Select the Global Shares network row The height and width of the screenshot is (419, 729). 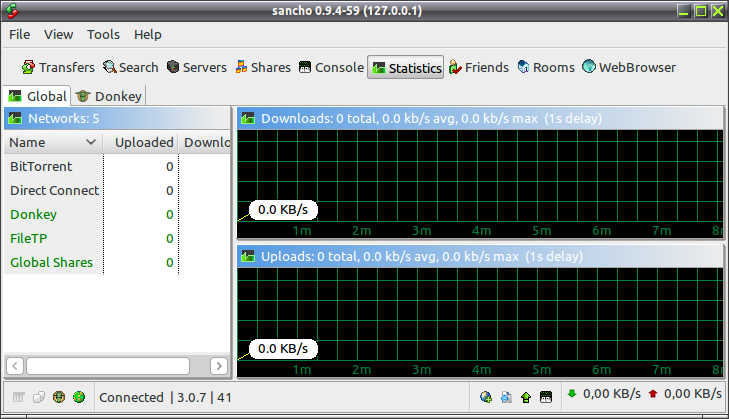coord(117,263)
